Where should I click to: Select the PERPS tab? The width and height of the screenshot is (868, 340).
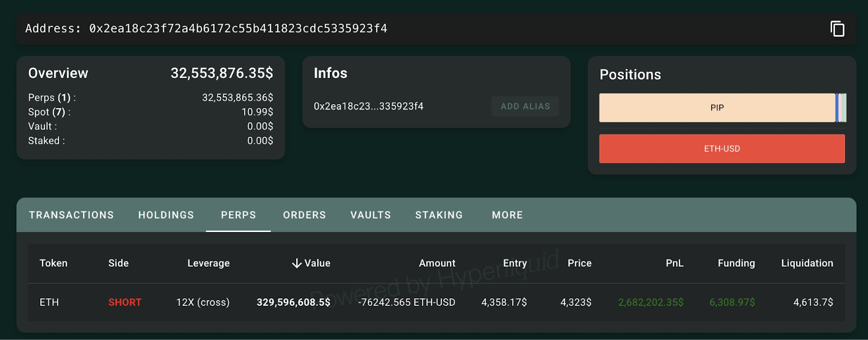238,215
